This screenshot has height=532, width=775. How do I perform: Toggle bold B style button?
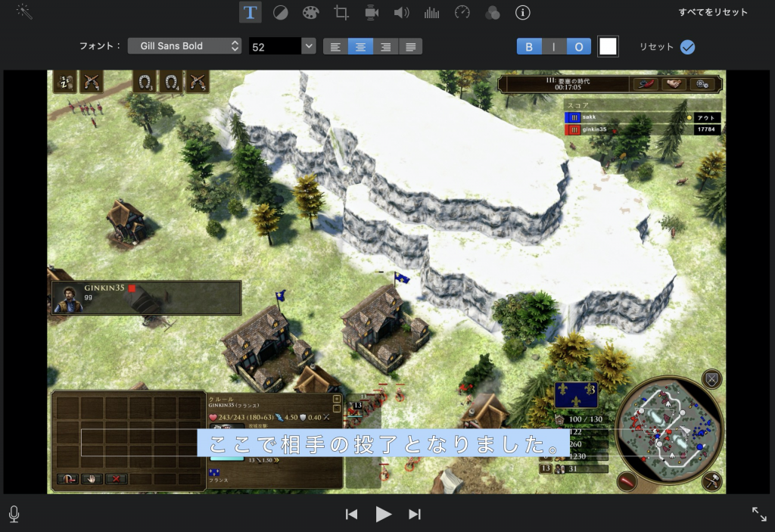click(529, 47)
